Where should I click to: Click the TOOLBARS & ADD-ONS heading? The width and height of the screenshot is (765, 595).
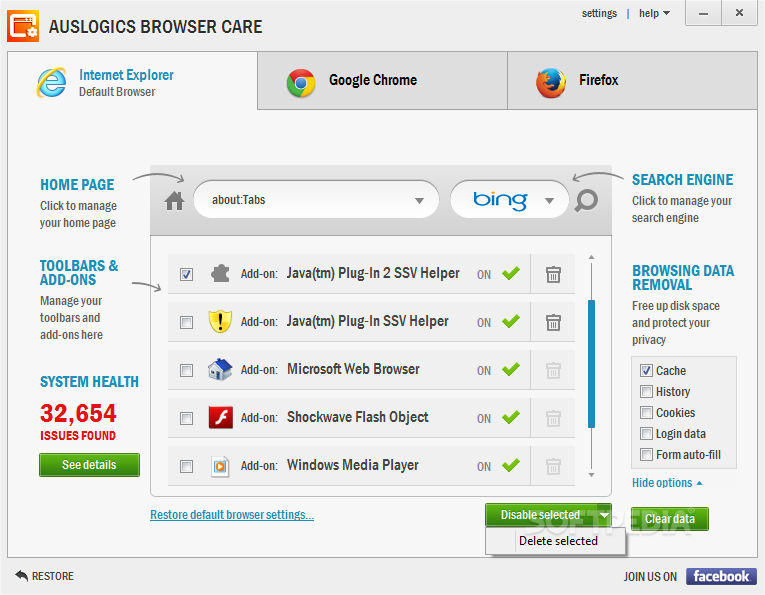(x=79, y=273)
